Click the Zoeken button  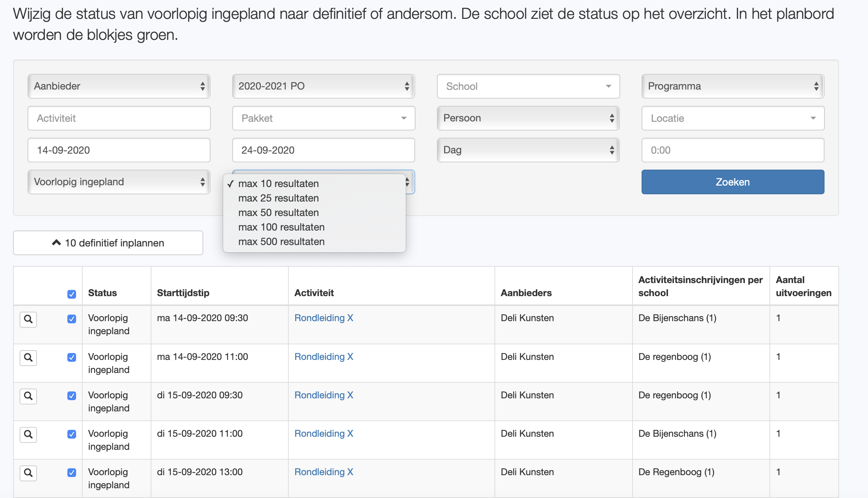(733, 182)
